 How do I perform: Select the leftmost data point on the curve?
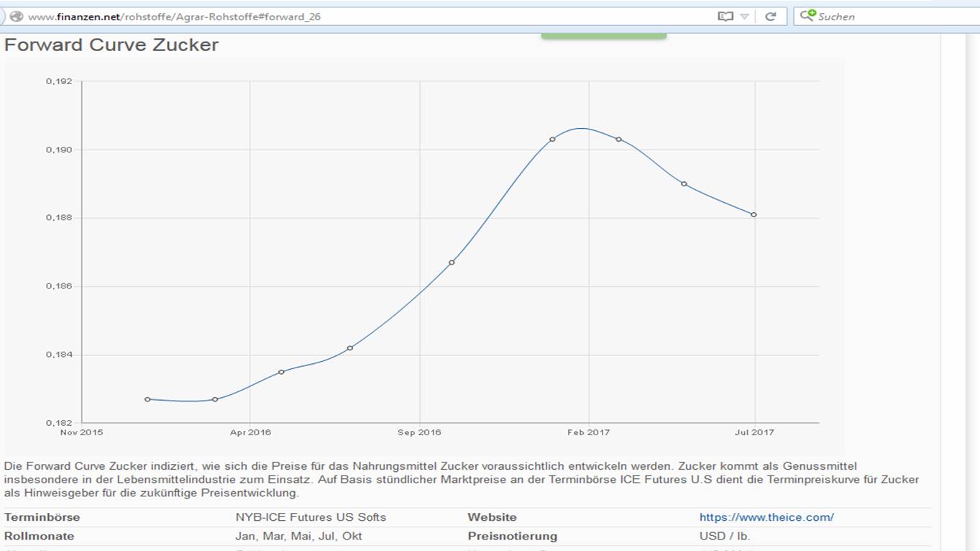click(x=147, y=399)
